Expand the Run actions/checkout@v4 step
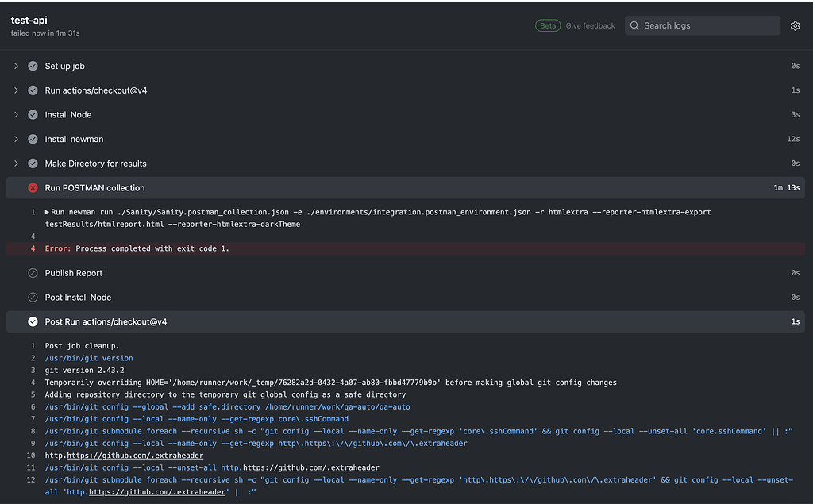The width and height of the screenshot is (813, 504). coord(16,91)
